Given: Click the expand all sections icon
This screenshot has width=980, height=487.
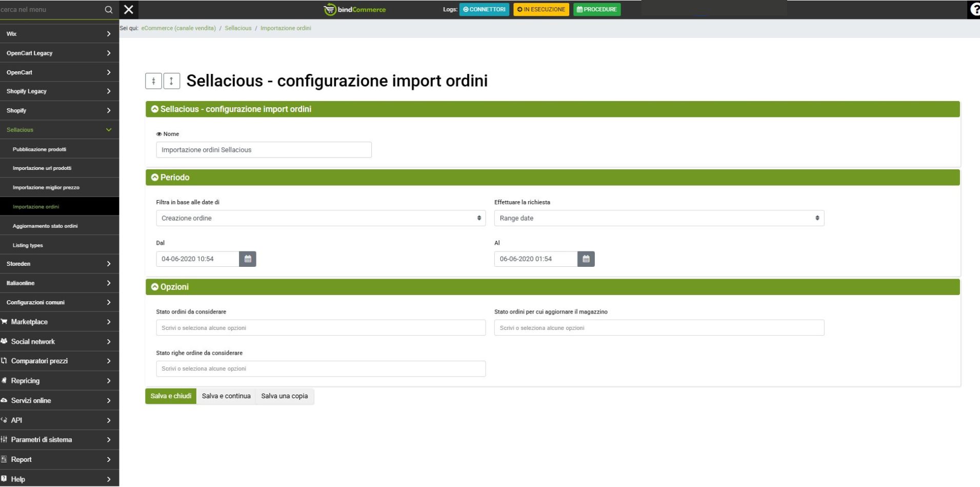Looking at the screenshot, I should (171, 81).
